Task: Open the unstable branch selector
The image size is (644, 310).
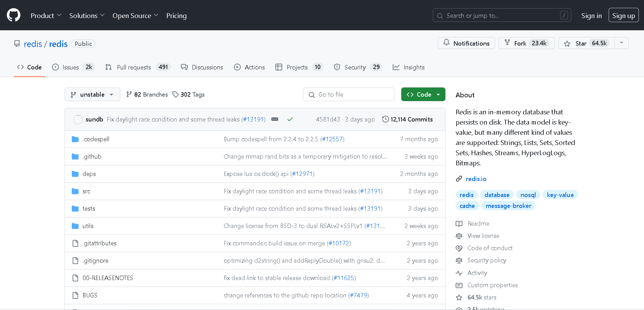Action: click(92, 94)
